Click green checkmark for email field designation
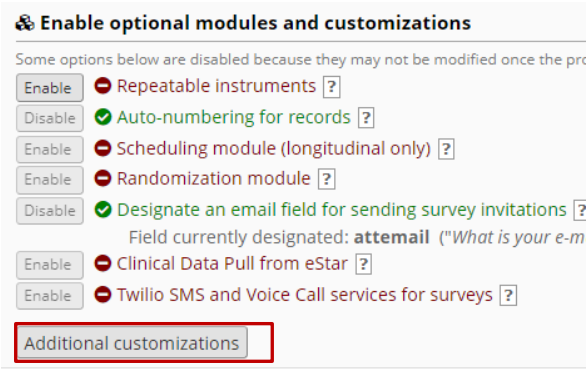Screen dimensions: 588x371 coord(103,209)
